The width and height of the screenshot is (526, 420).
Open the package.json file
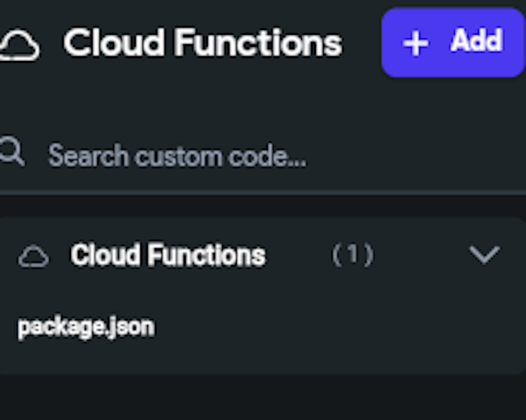click(86, 327)
